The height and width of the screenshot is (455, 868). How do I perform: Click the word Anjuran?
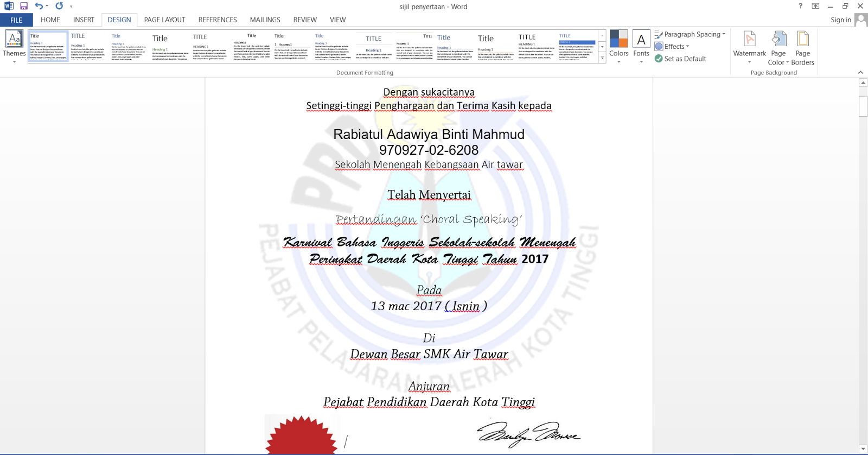click(429, 386)
